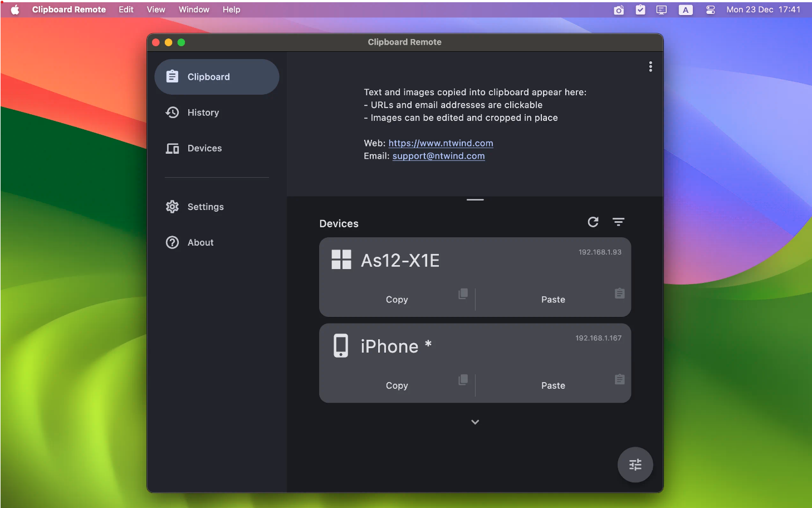Open the device filter options
Image resolution: width=812 pixels, height=508 pixels.
618,222
